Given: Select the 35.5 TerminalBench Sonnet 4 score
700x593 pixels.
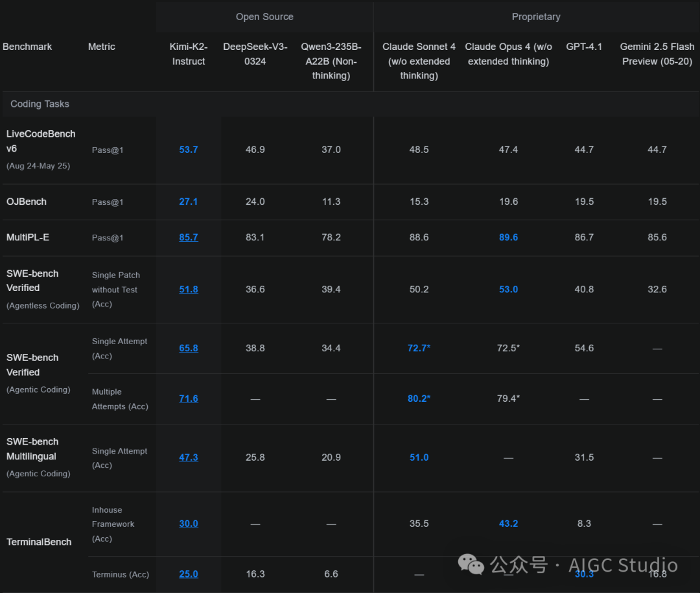Looking at the screenshot, I should tap(419, 524).
